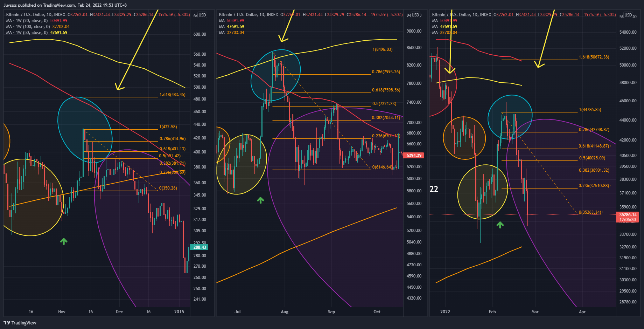This screenshot has height=329, width=644.
Task: Click Fib label '0(6146.64)' on middle chart
Action: click(382, 167)
